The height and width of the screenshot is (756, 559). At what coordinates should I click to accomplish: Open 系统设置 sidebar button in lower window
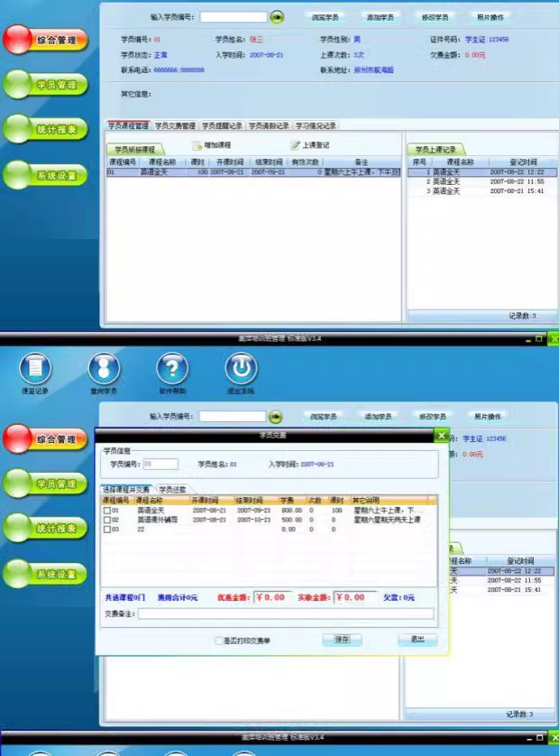point(46,574)
